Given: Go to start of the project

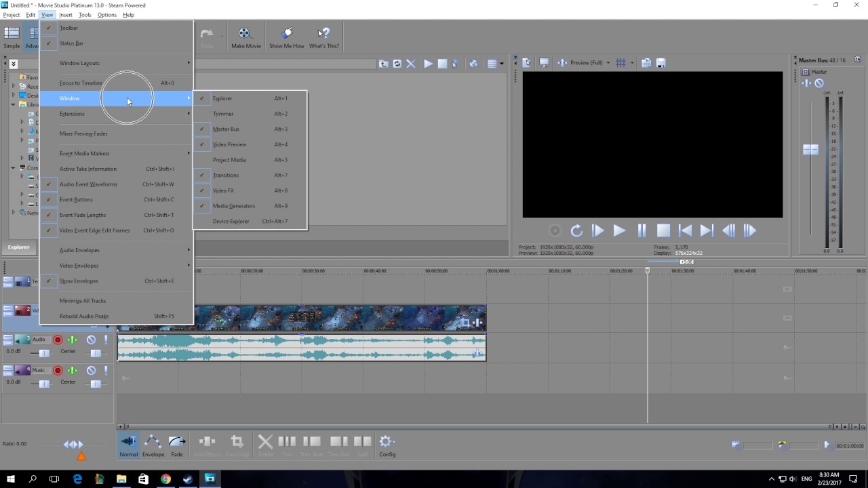Looking at the screenshot, I should (685, 230).
